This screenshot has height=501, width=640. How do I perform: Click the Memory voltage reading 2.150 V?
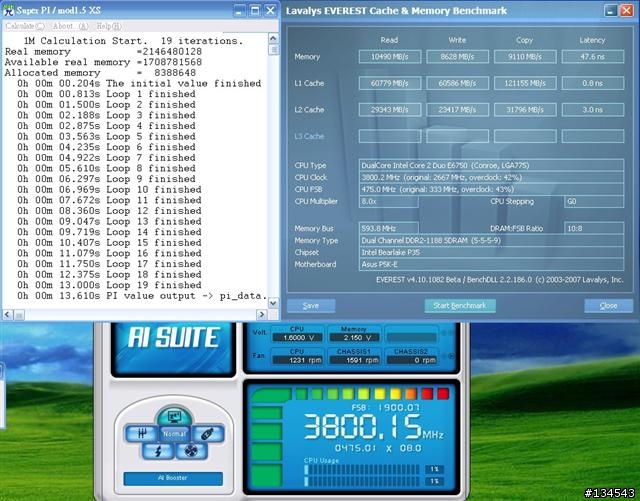pos(354,338)
